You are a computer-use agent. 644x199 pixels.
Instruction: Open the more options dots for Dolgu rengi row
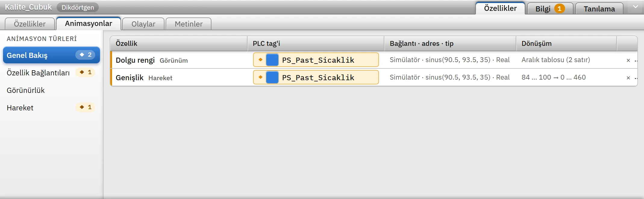tap(636, 60)
